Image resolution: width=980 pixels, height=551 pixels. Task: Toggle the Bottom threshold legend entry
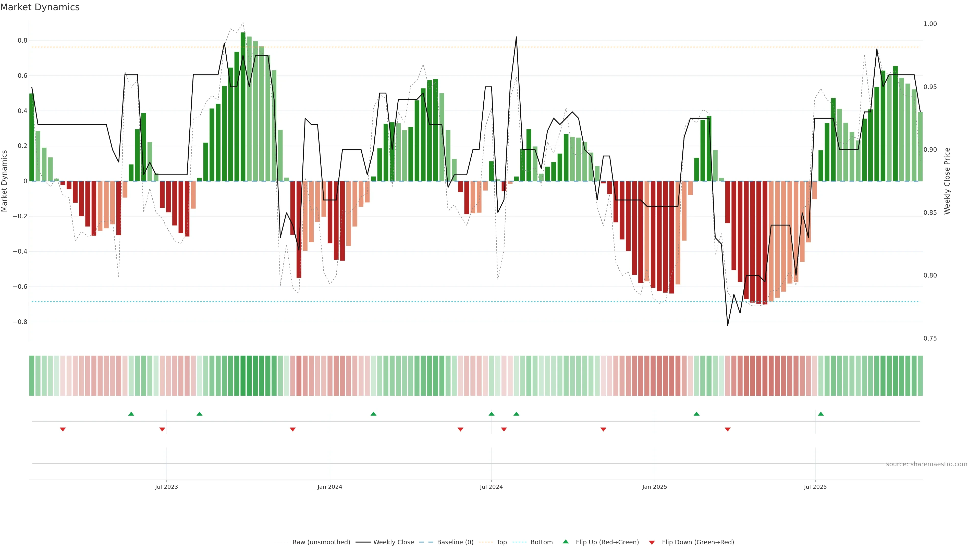pyautogui.click(x=541, y=542)
